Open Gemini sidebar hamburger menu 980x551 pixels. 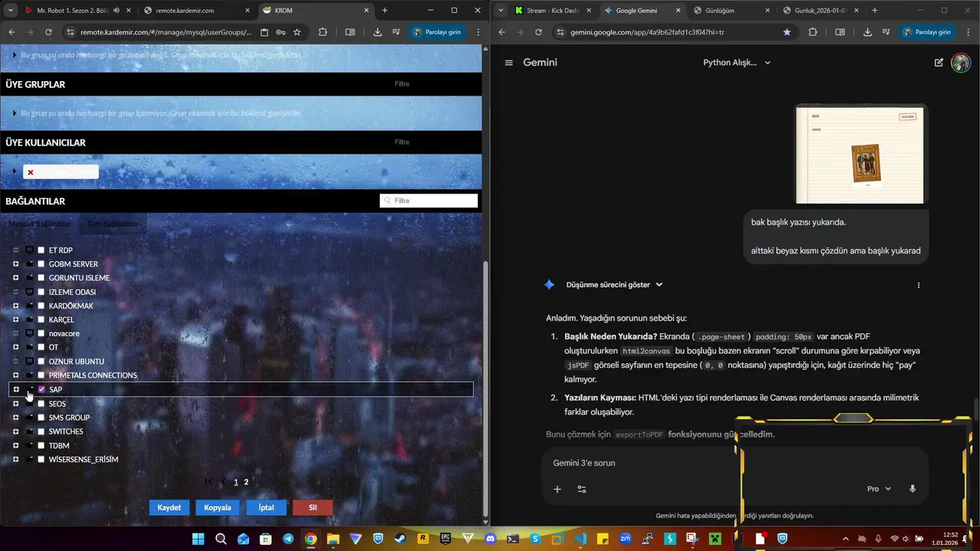(508, 63)
